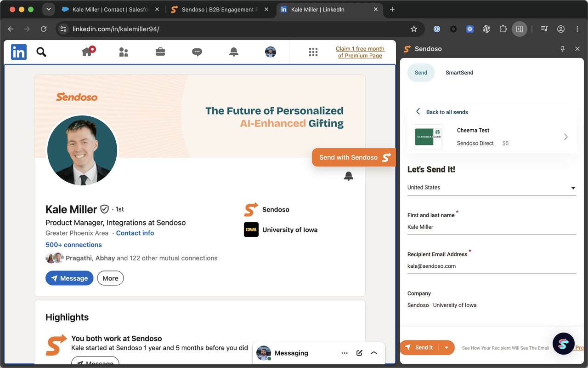This screenshot has height=368, width=588.
Task: Click Claim 1 free month Premium link
Action: pyautogui.click(x=360, y=52)
